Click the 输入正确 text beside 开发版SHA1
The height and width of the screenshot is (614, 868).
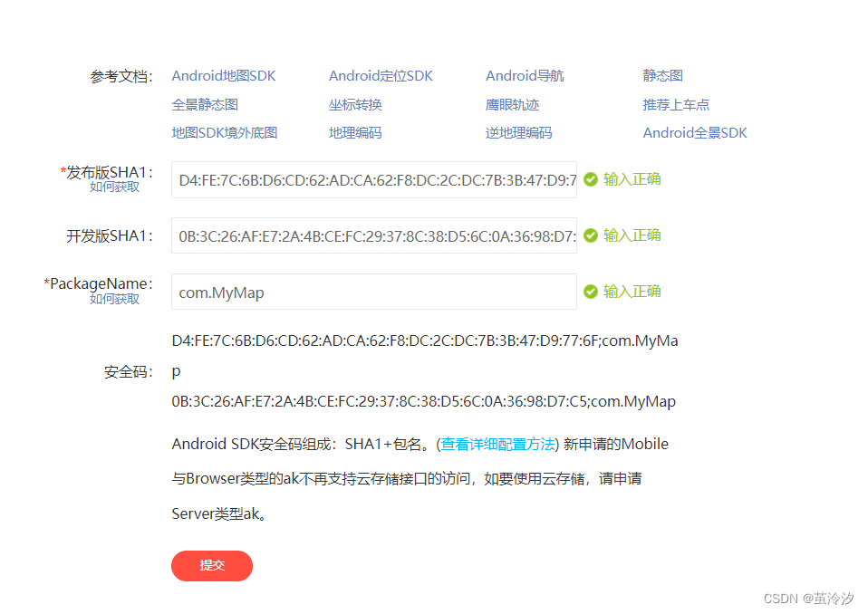(632, 235)
